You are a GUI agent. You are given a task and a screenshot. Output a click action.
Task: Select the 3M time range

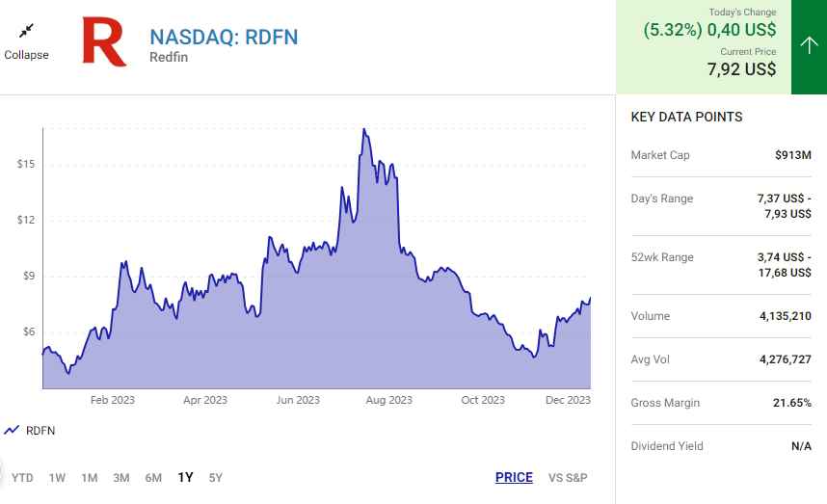121,478
